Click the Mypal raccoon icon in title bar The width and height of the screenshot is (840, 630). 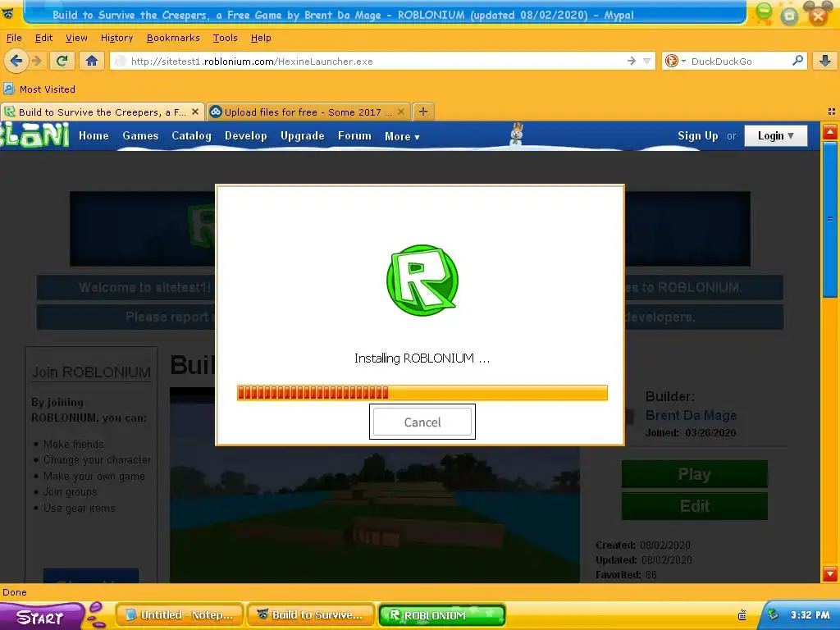point(8,13)
